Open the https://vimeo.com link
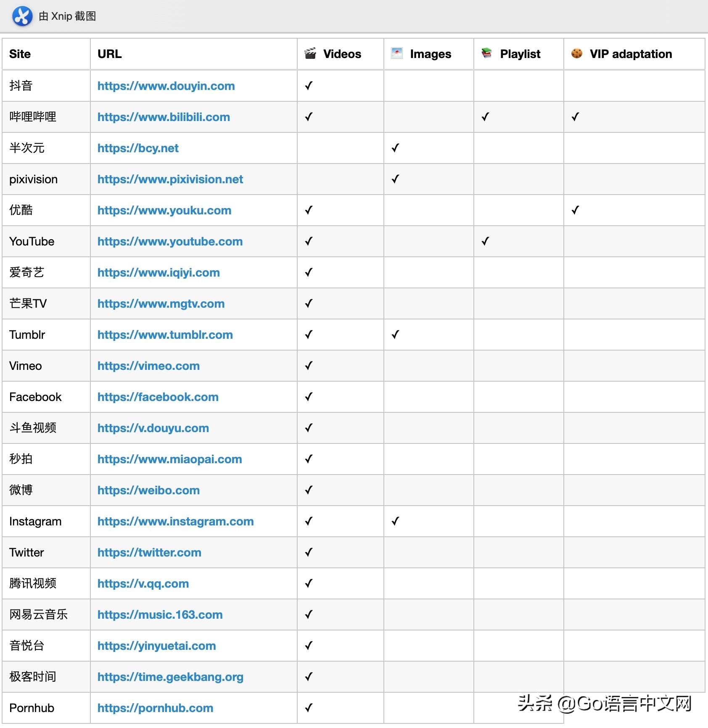The image size is (708, 728). [x=148, y=366]
